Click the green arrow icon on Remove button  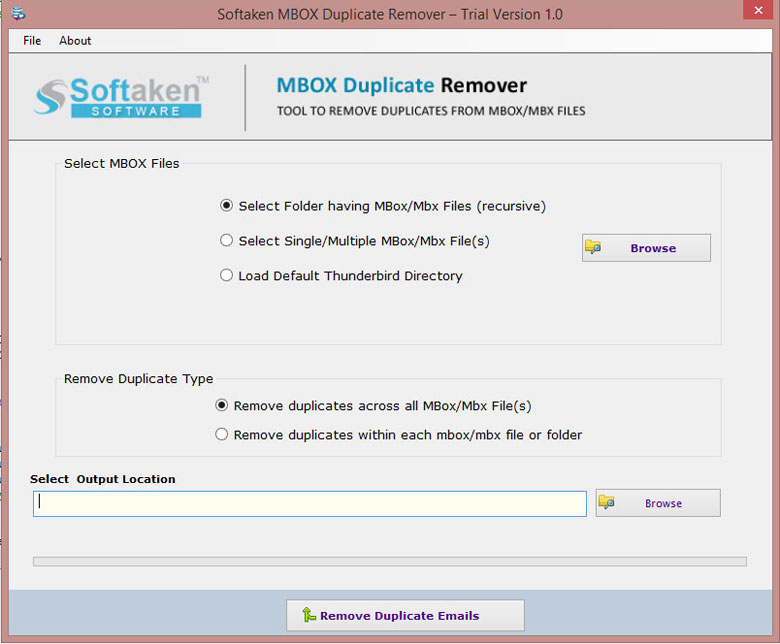[x=308, y=615]
